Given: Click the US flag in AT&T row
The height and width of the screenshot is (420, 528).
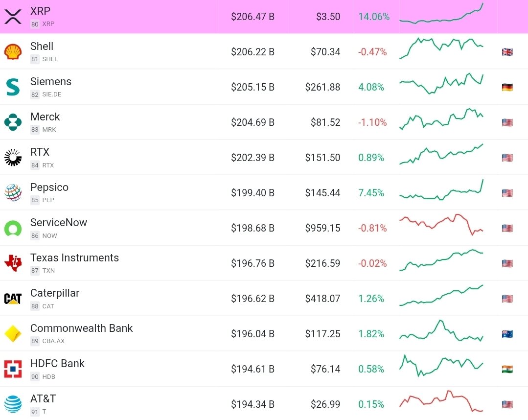Looking at the screenshot, I should 507,404.
